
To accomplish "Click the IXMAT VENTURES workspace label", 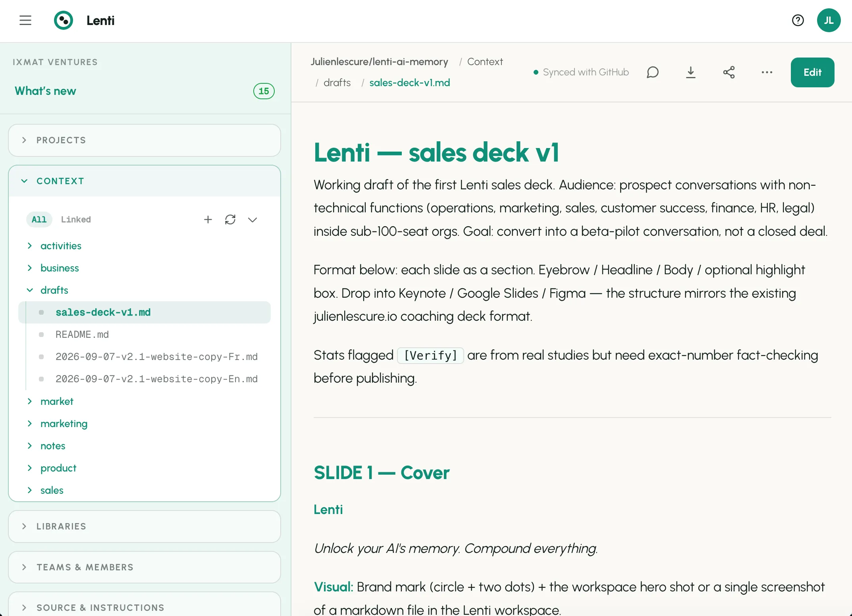I will tap(55, 62).
